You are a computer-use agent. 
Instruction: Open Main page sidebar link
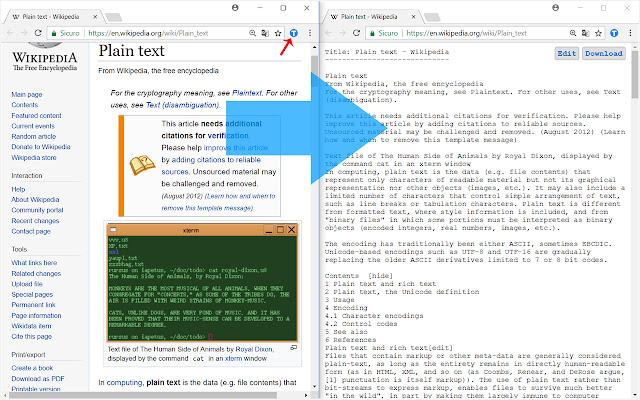(x=27, y=94)
